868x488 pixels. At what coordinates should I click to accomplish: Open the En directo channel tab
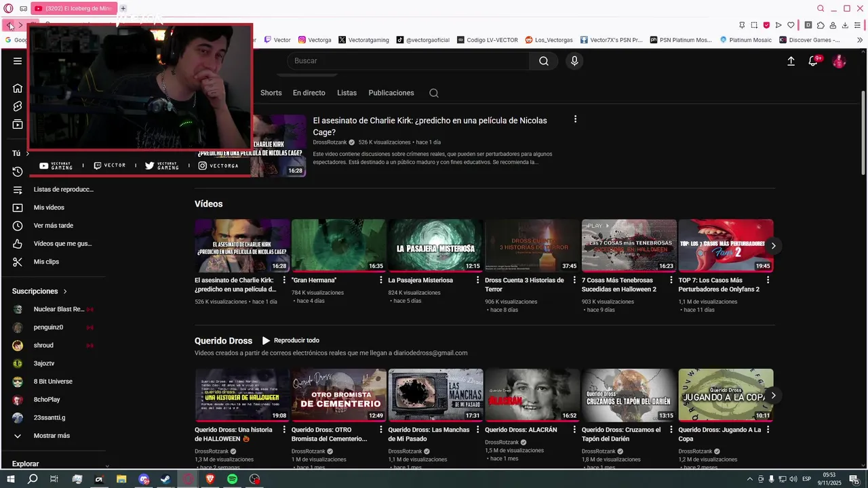click(309, 93)
